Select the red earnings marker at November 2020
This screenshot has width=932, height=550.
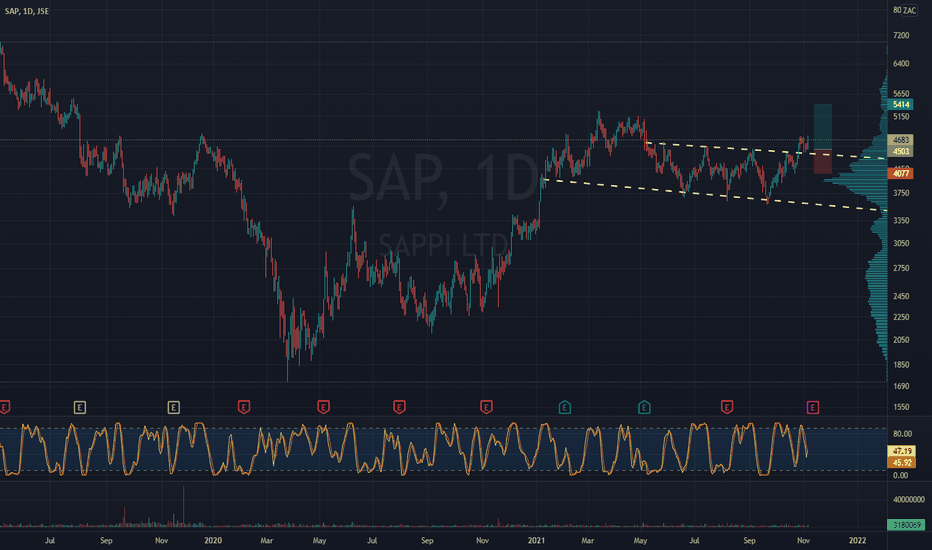[x=486, y=407]
